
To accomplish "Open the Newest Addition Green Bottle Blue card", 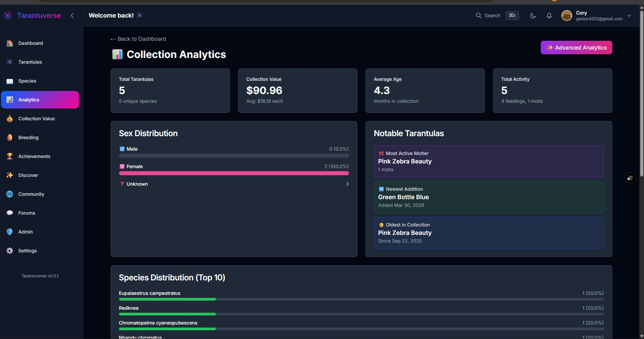I will [x=489, y=197].
